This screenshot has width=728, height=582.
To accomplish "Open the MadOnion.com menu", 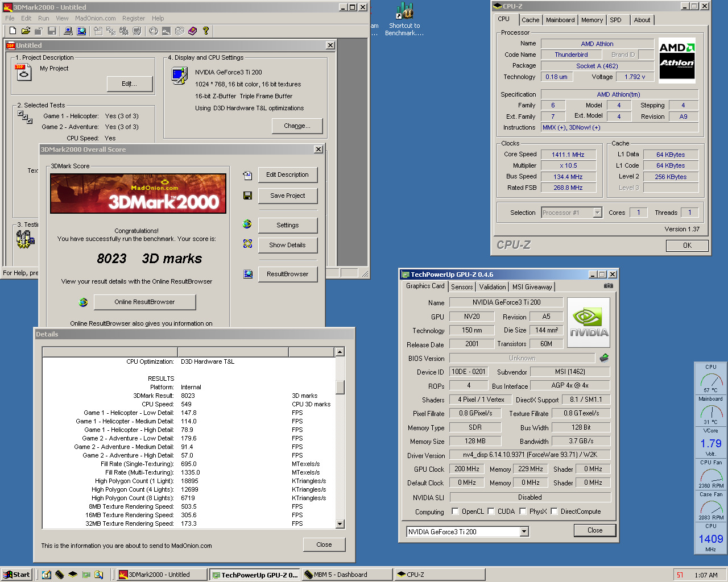I will (x=96, y=18).
